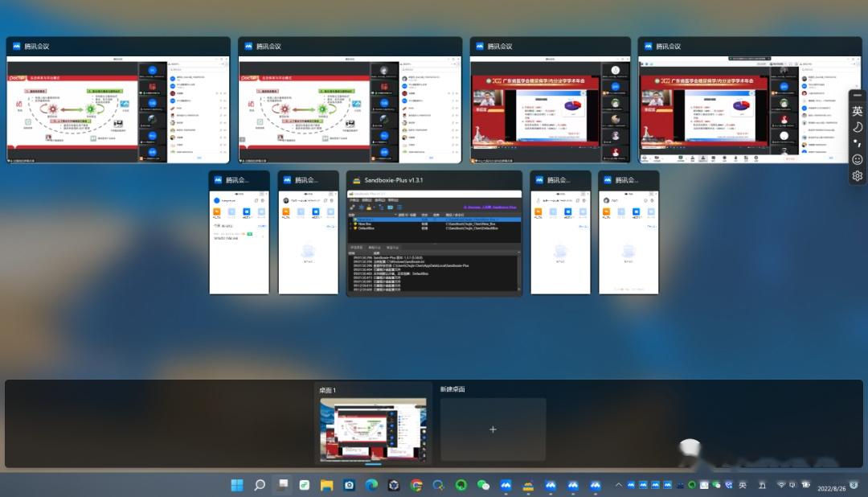This screenshot has height=497, width=868.
Task: Open the green square app icon beside Task View
Action: click(305, 486)
